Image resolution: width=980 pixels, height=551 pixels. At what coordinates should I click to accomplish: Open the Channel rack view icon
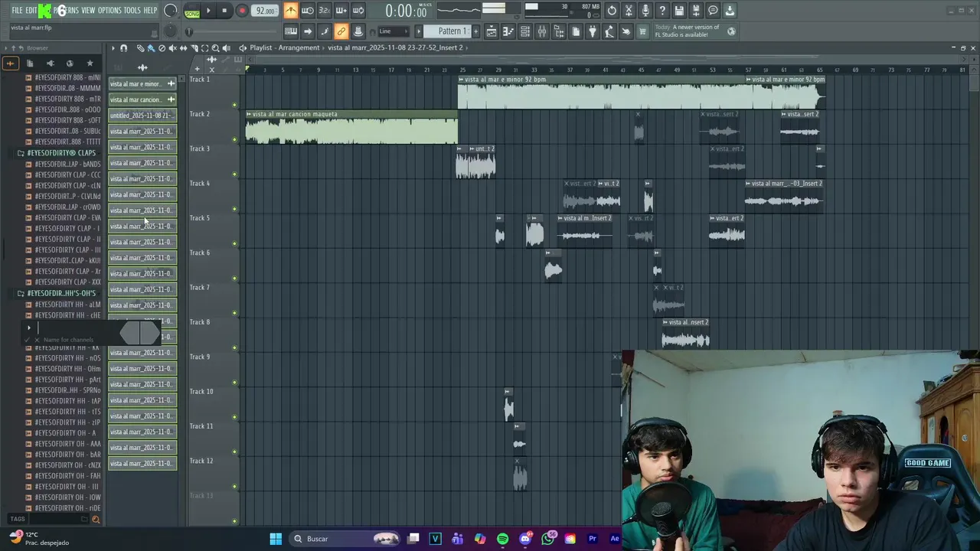pos(525,31)
